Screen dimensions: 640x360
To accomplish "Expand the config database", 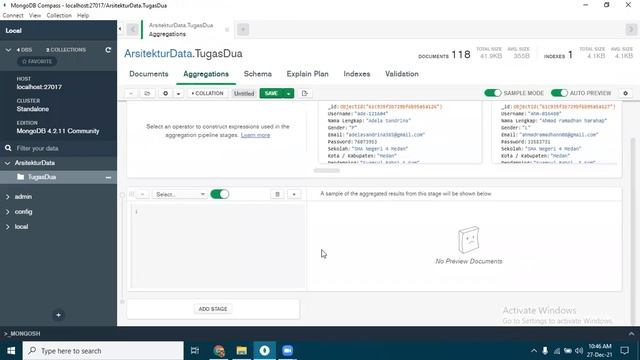I will click(x=7, y=212).
